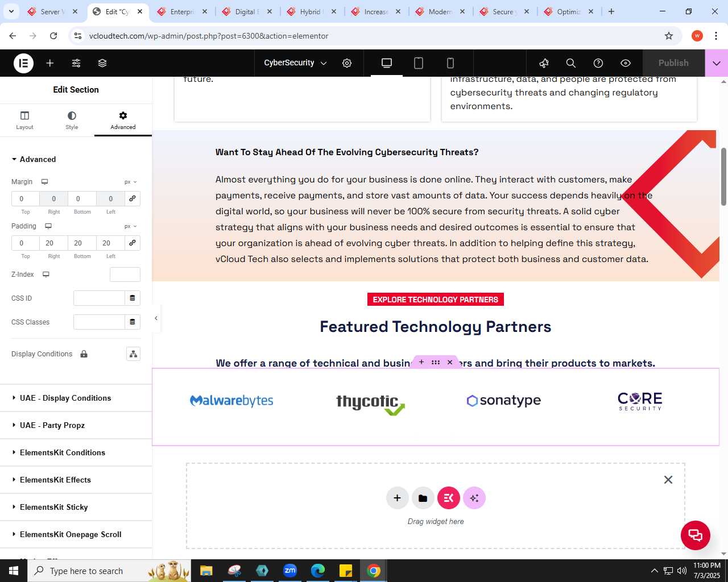Expand Publish options arrow
The height and width of the screenshot is (582, 728).
[717, 63]
